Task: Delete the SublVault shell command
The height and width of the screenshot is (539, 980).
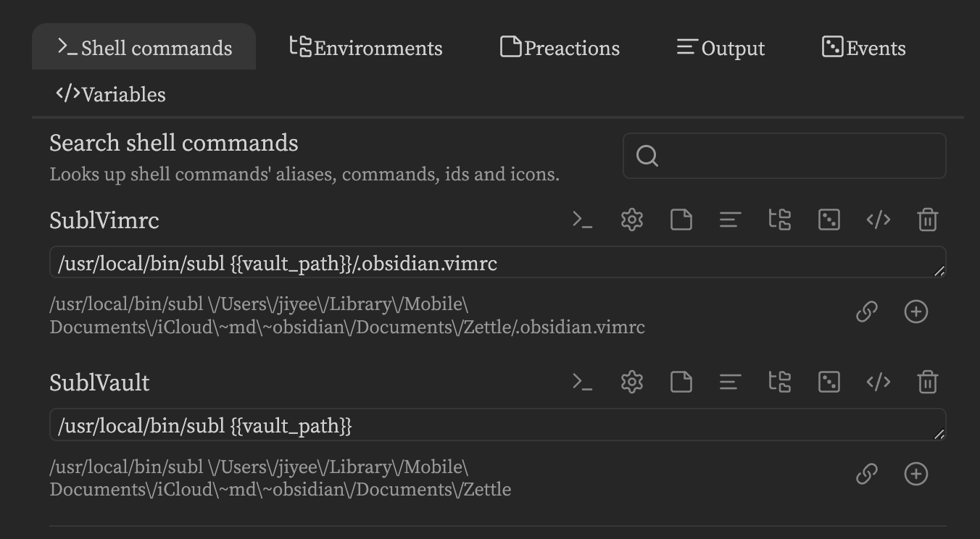Action: coord(928,382)
